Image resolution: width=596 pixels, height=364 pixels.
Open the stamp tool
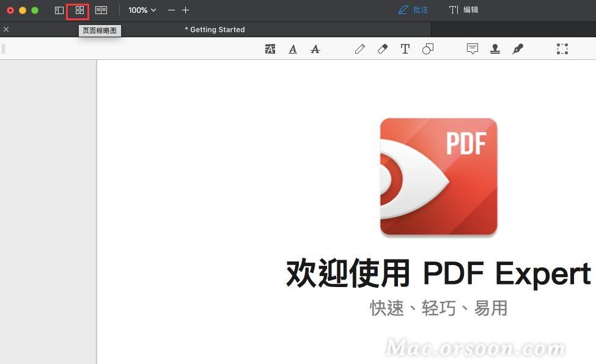click(x=495, y=49)
